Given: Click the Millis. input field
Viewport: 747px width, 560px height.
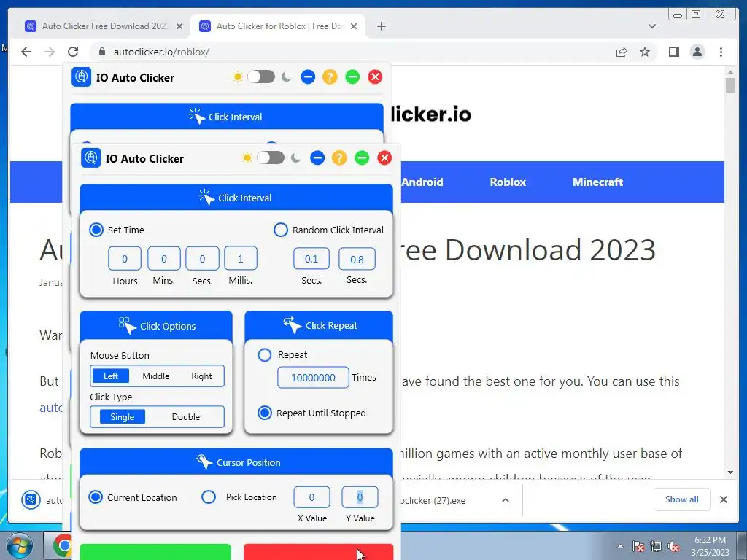Looking at the screenshot, I should [x=241, y=259].
